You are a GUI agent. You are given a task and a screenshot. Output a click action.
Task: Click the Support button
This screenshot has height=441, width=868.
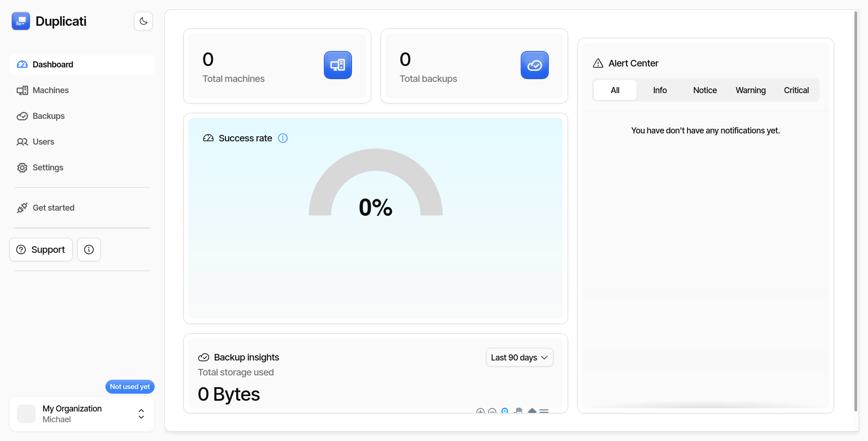[x=41, y=250]
